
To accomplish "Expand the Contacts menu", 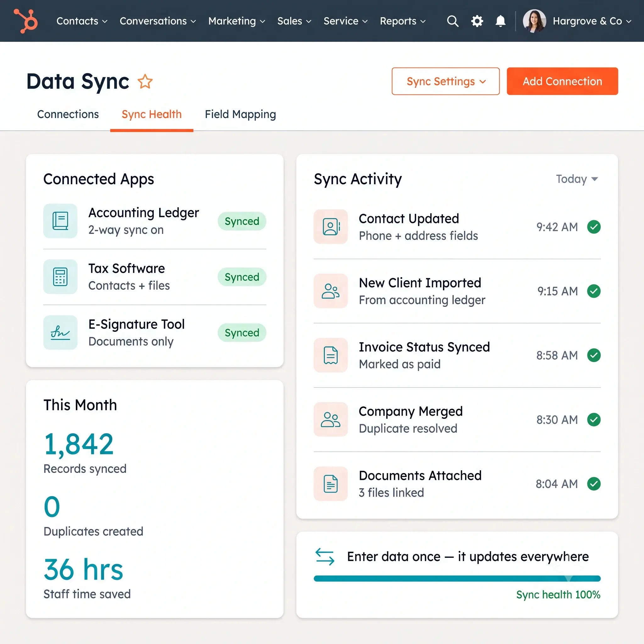I will pos(82,21).
